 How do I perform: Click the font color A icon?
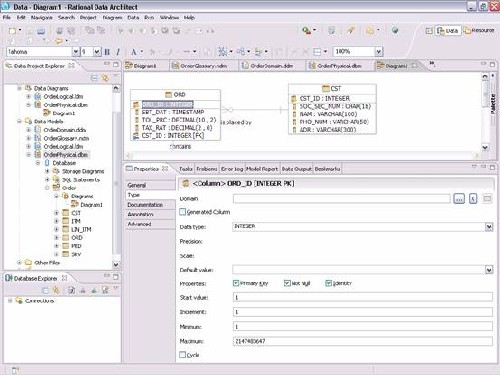(x=134, y=52)
